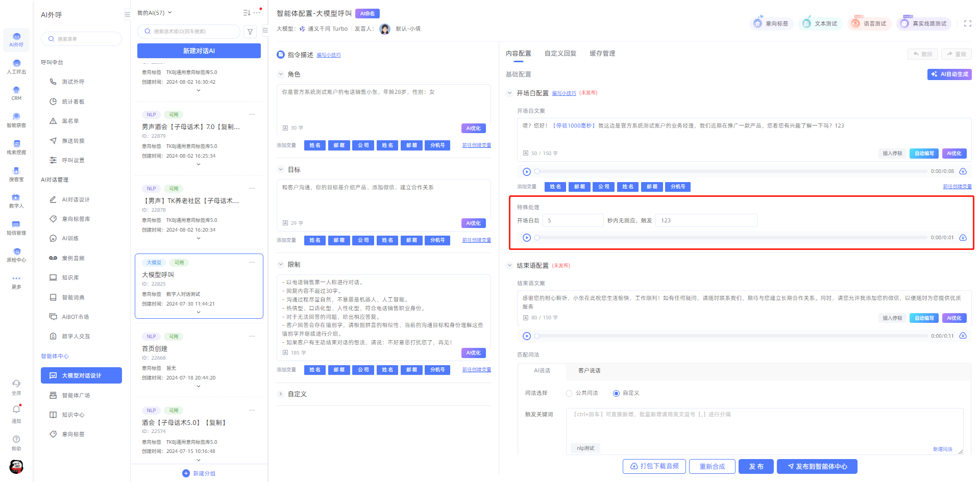Seek the 开场白 audio progress bar
The width and height of the screenshot is (980, 482).
(731, 172)
